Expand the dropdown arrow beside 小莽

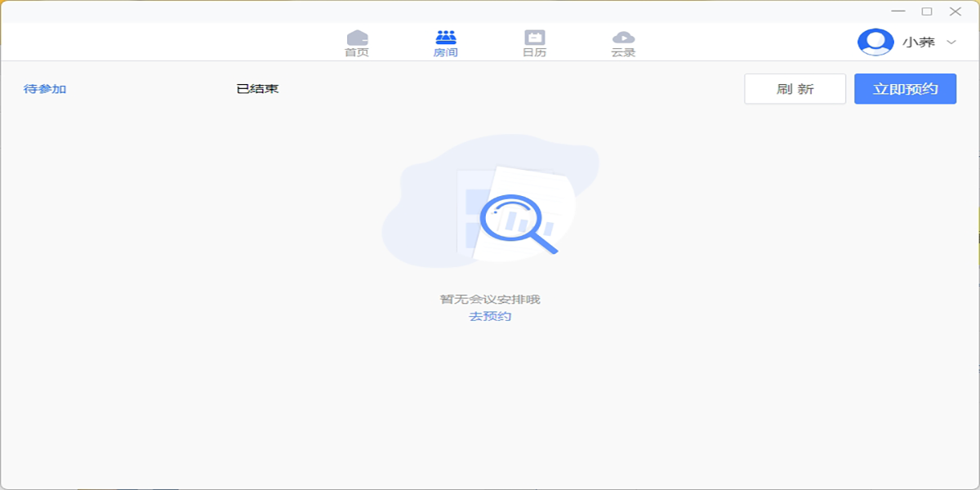[951, 42]
